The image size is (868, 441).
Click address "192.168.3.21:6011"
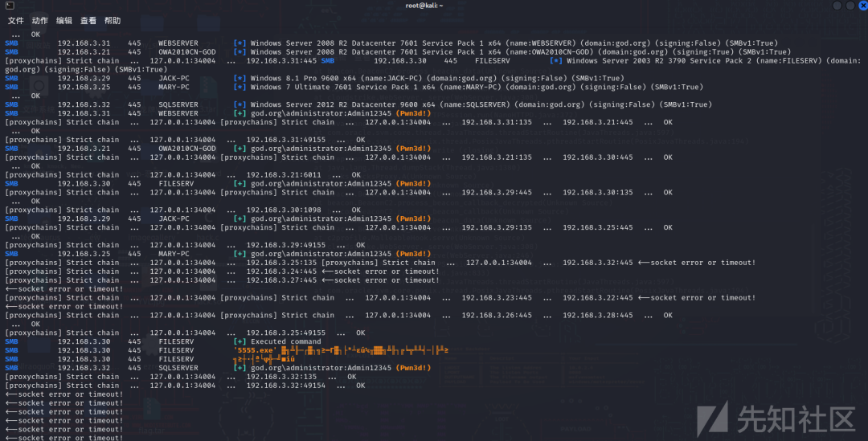click(x=284, y=175)
